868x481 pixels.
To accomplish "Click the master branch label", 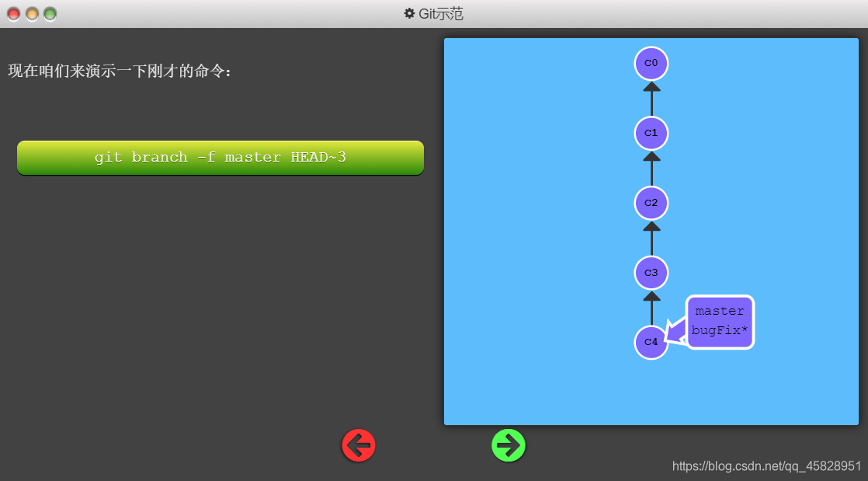I will tap(720, 312).
